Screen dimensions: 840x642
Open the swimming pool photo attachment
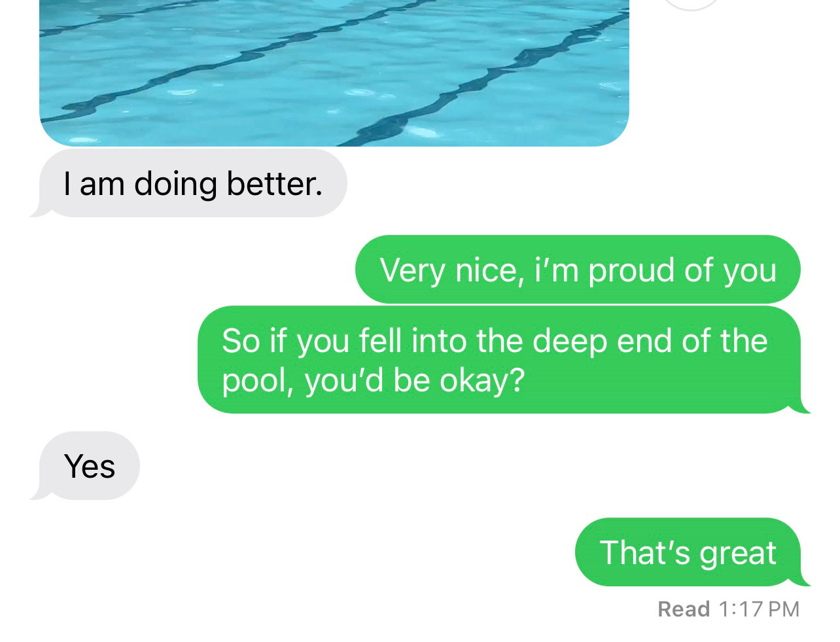tap(334, 72)
